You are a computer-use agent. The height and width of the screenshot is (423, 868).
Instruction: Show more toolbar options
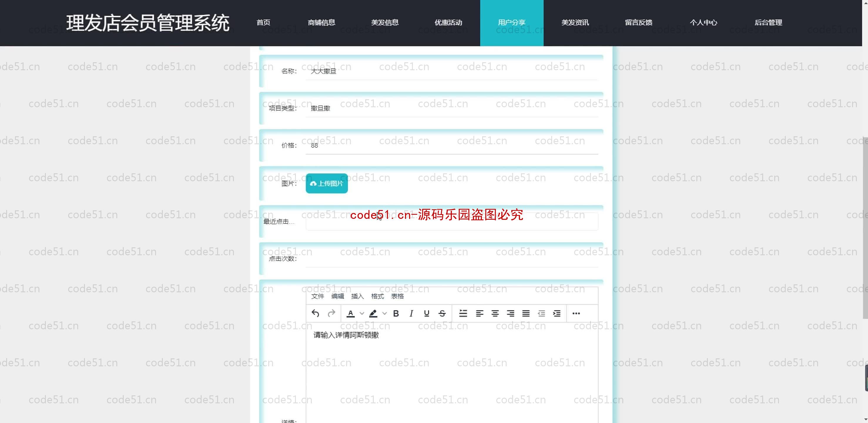pos(576,313)
